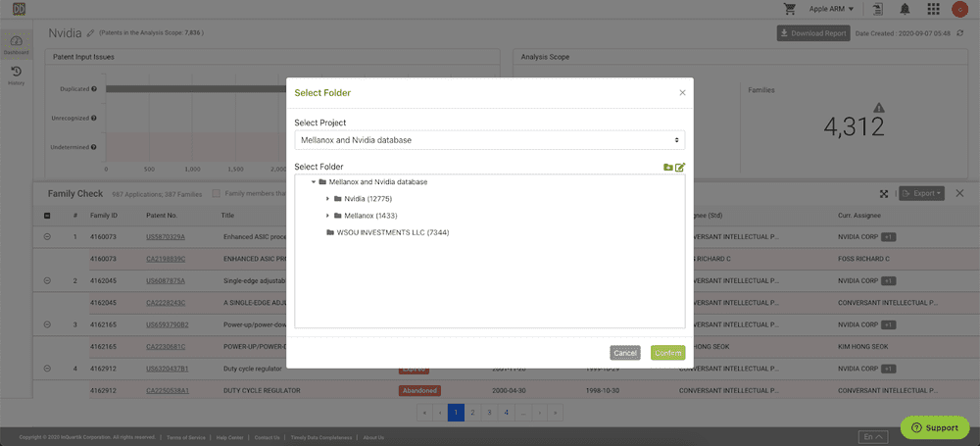Go to last page of results
Image resolution: width=980 pixels, height=446 pixels.
coord(555,413)
